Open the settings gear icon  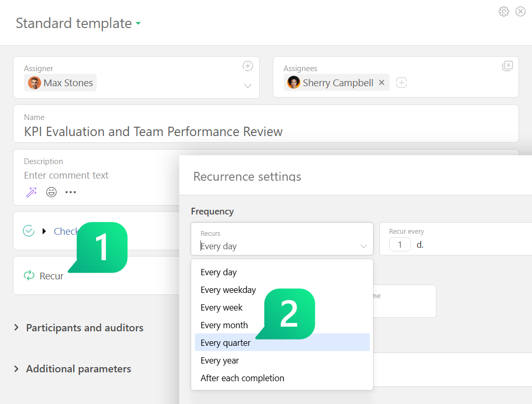coord(504,11)
